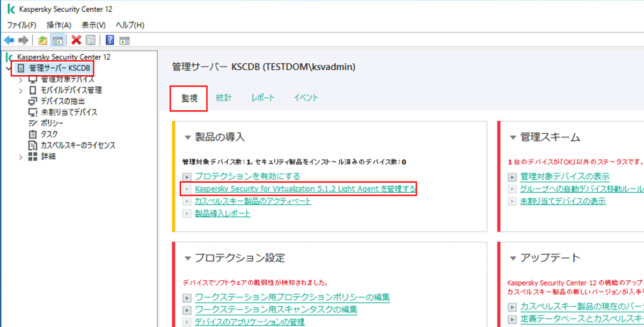Click the icon beside 未割り当てデバイス
Viewport: 644px width, 327px height.
33,112
